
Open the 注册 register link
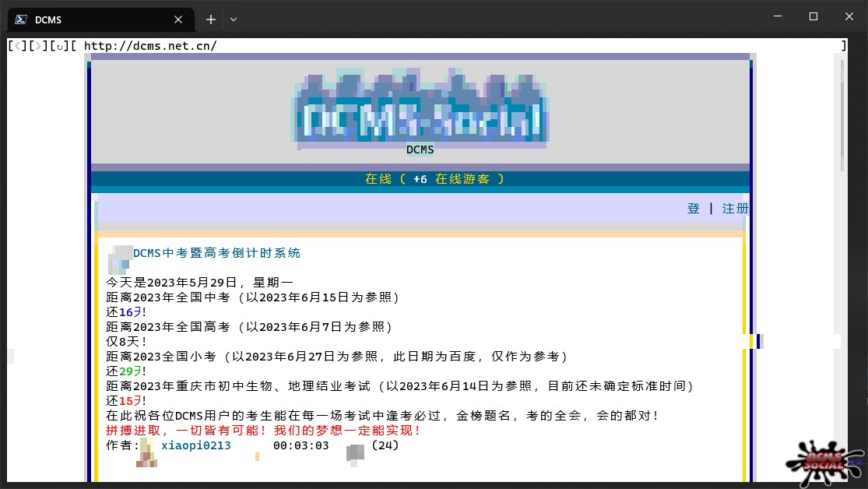point(735,209)
